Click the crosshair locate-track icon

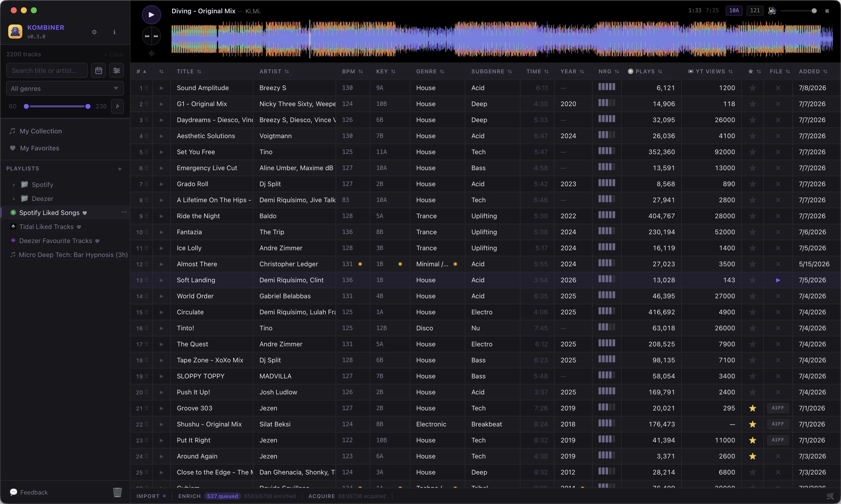coord(152,53)
